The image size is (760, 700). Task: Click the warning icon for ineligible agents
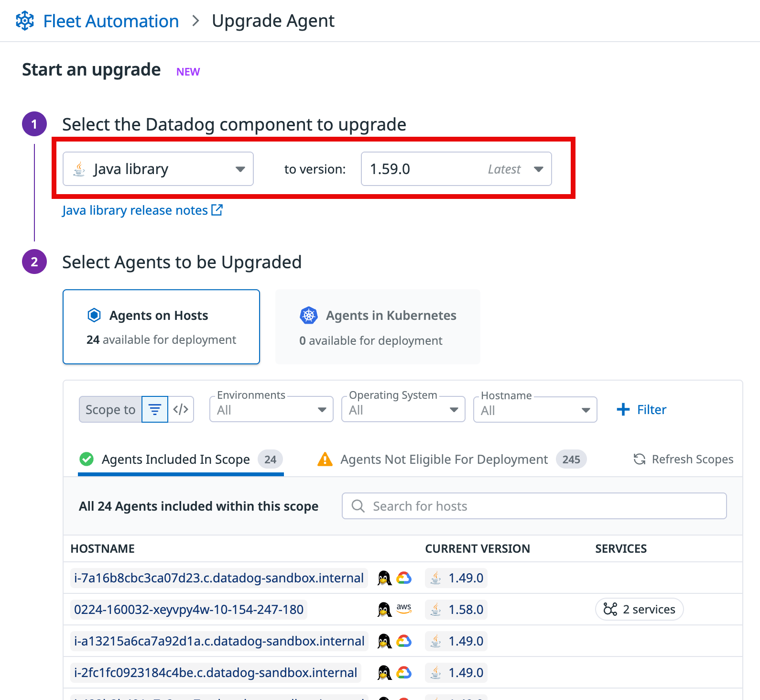(x=325, y=459)
